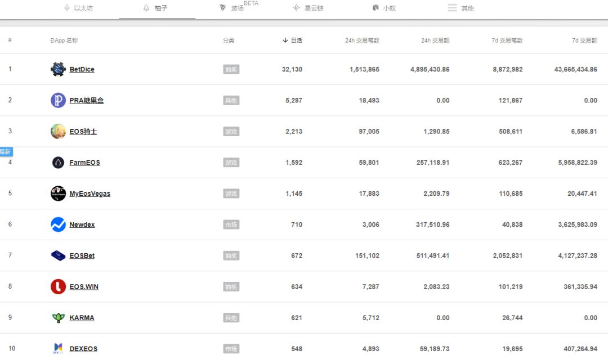Click the PRA糖果盒 purple logo icon
The image size is (608, 364).
coord(58,100)
